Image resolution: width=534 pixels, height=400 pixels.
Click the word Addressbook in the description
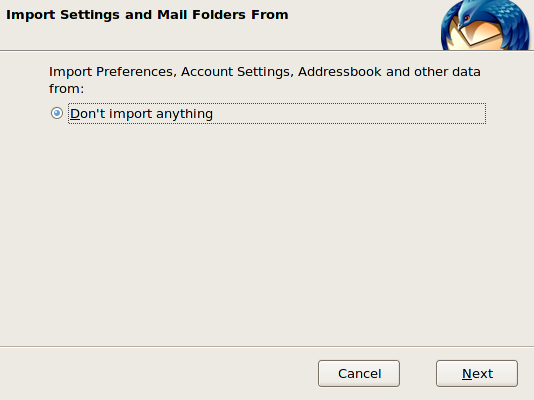point(340,72)
